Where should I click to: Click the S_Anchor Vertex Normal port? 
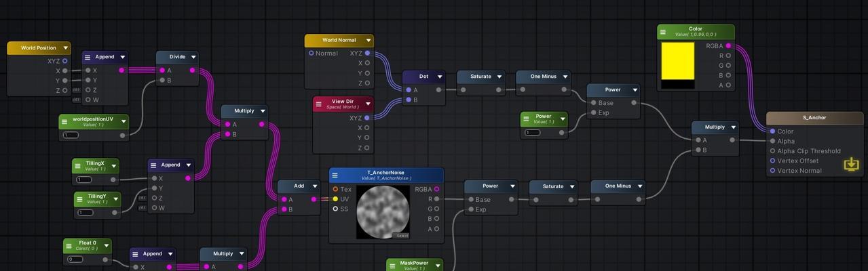click(772, 171)
